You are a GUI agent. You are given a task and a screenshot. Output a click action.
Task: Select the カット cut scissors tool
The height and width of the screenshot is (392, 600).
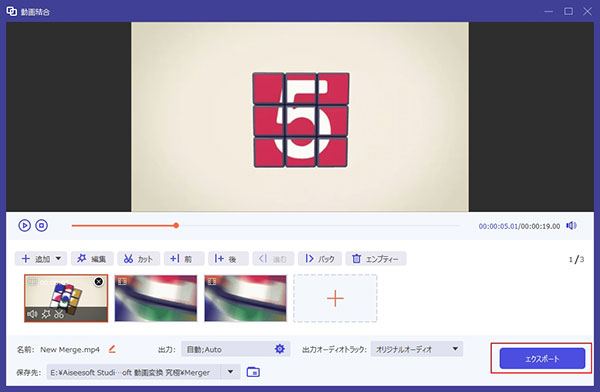[138, 259]
